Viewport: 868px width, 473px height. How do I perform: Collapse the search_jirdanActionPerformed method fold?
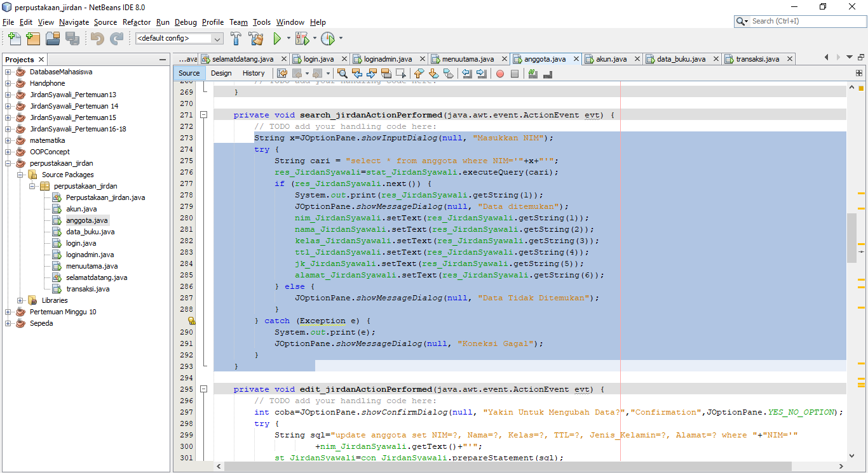(x=205, y=115)
